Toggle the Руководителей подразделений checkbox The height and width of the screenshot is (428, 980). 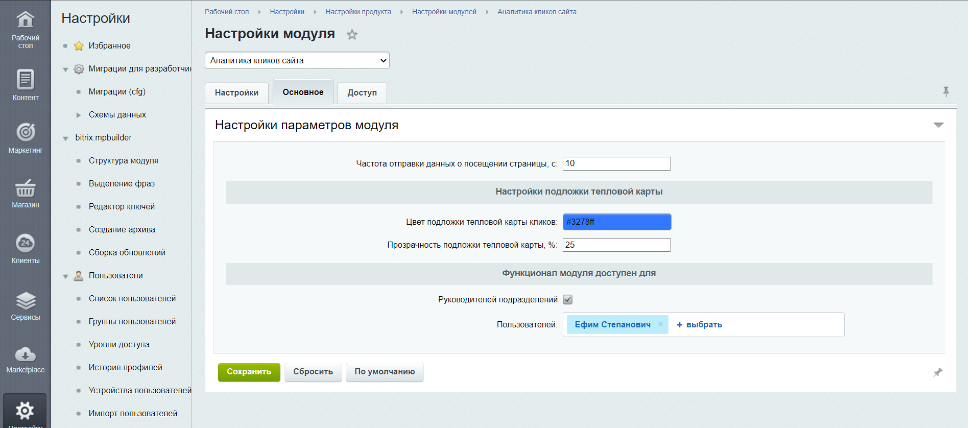tap(567, 300)
